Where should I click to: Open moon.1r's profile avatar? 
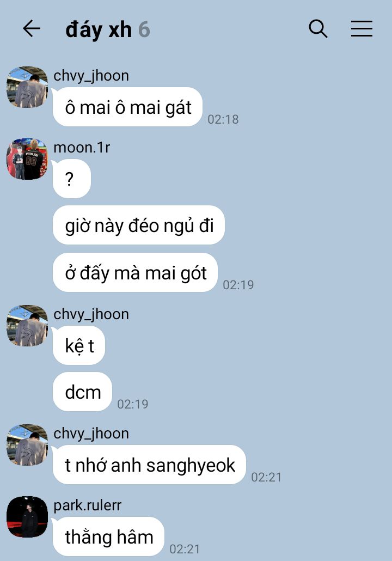(x=27, y=159)
